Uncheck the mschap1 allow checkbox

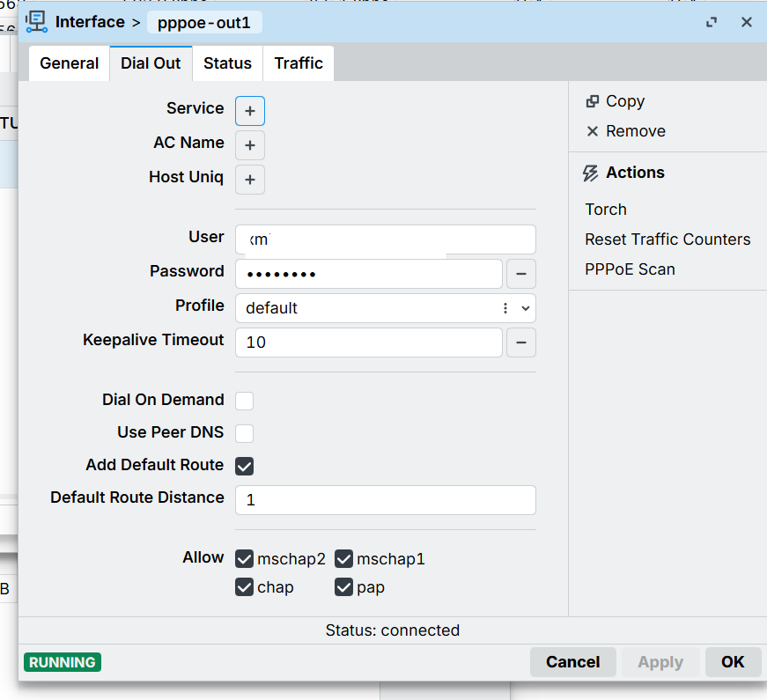click(x=344, y=558)
